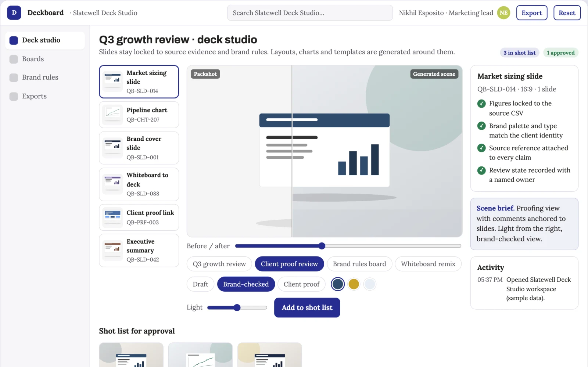Image resolution: width=588 pixels, height=367 pixels.
Task: Open the Deck studio sidebar item
Action: 45,40
